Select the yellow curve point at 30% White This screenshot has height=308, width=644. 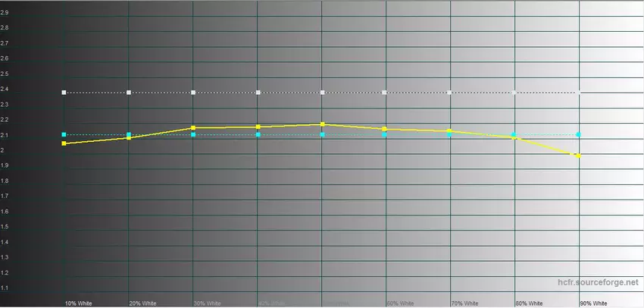(x=194, y=128)
